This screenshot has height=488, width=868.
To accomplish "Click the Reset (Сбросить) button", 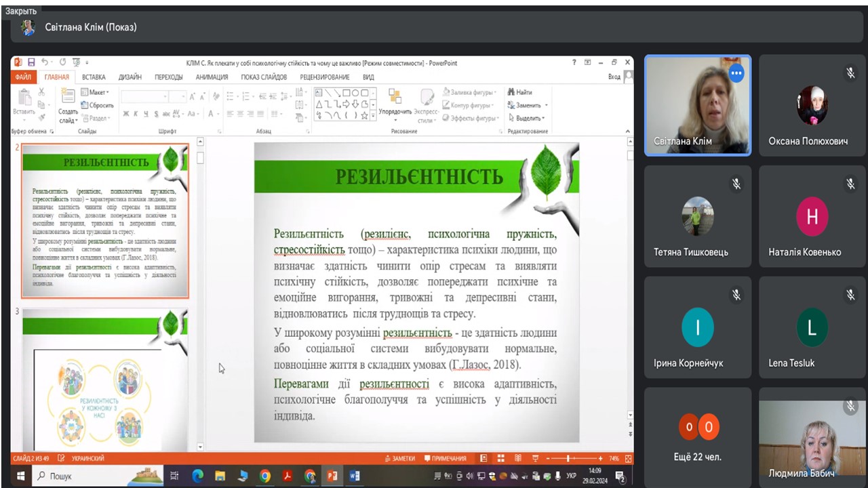I will pyautogui.click(x=97, y=105).
